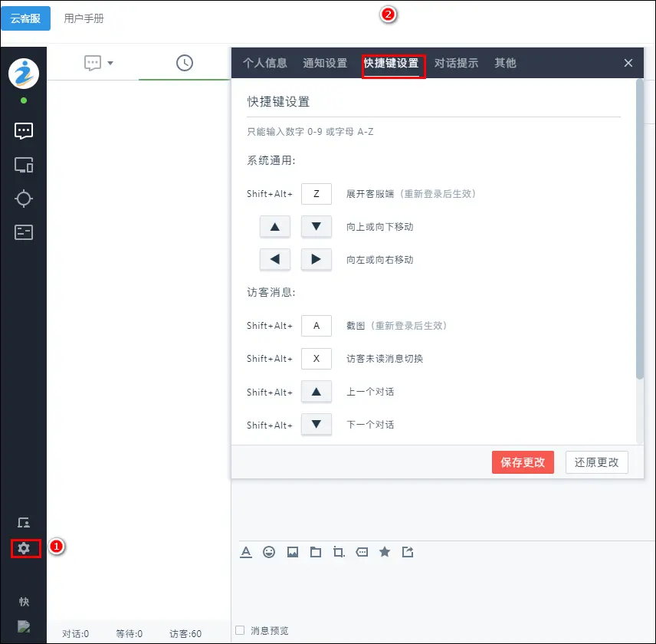Screen dimensions: 656x644
Task: Open the 用户手册 link
Action: 84,18
